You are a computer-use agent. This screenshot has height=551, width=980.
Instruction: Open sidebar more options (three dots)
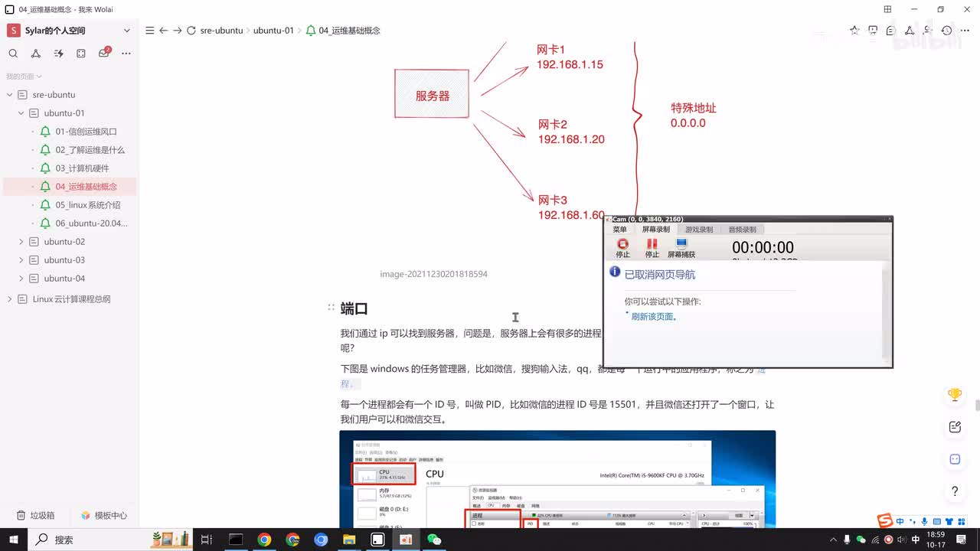(x=126, y=54)
